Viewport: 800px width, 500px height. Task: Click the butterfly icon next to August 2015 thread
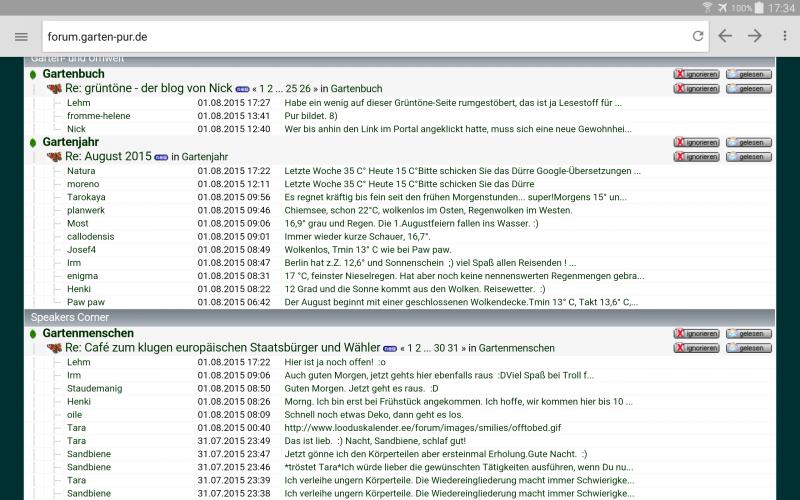click(x=54, y=157)
